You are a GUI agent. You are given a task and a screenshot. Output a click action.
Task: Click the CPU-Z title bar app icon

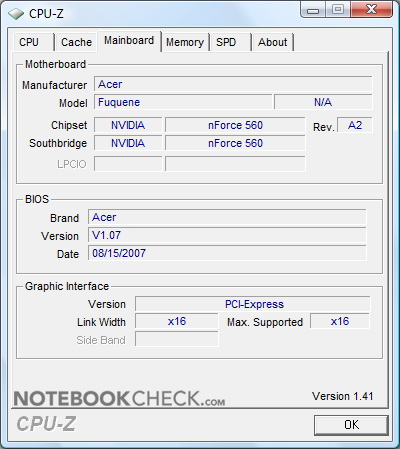point(16,14)
